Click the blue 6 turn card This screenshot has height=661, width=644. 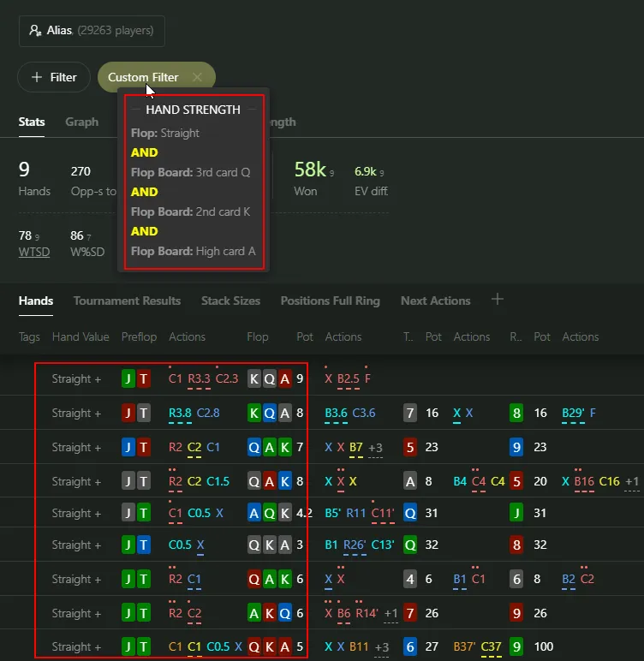point(410,647)
